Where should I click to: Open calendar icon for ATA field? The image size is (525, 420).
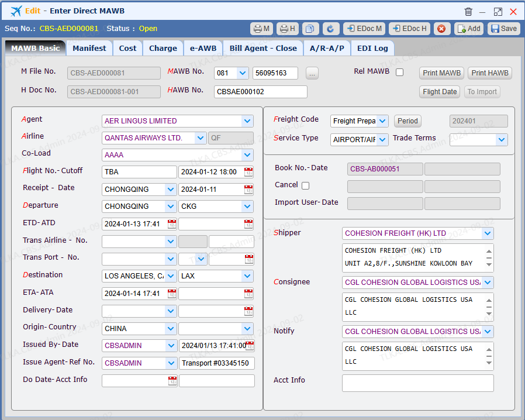pos(248,294)
